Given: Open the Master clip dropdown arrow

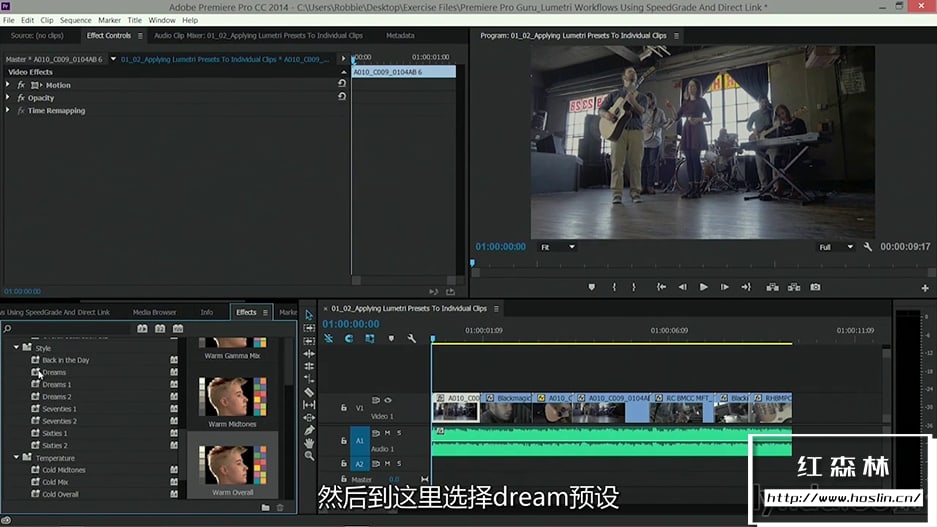Looking at the screenshot, I should pos(113,59).
